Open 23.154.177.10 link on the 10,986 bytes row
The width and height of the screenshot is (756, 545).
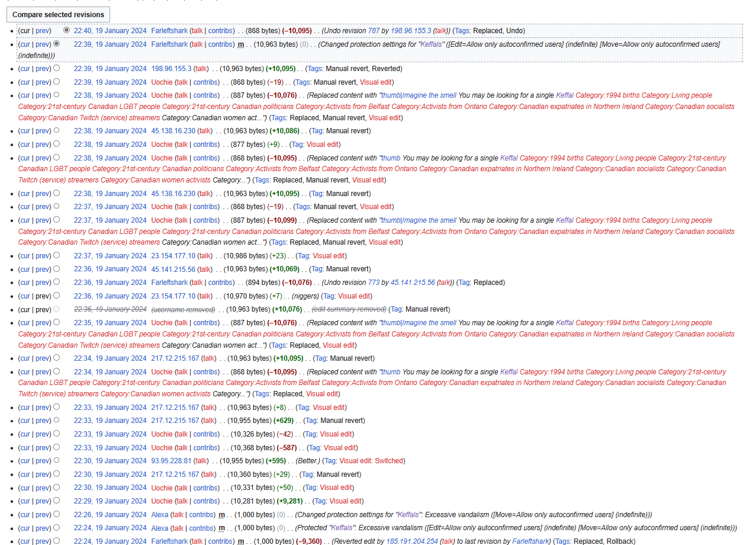173,256
